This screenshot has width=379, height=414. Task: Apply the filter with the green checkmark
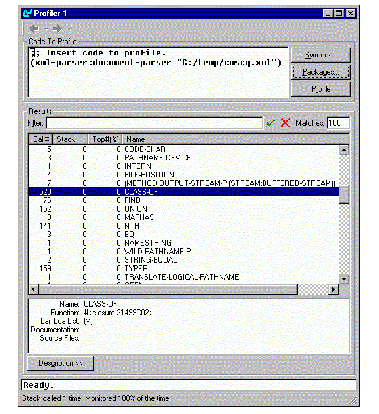coord(271,123)
